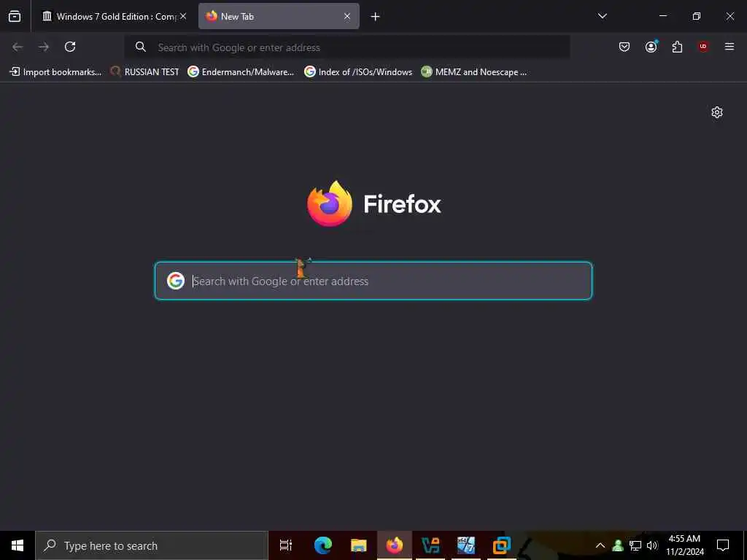The image size is (747, 560).
Task: Open Extensions puzzle icon
Action: [677, 47]
